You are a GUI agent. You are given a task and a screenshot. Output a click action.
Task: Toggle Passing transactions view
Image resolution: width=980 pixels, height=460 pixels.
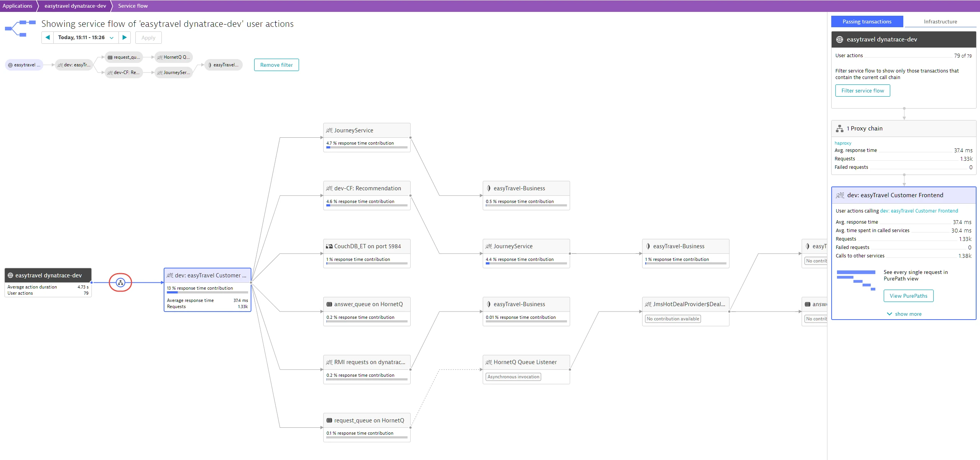click(x=867, y=21)
